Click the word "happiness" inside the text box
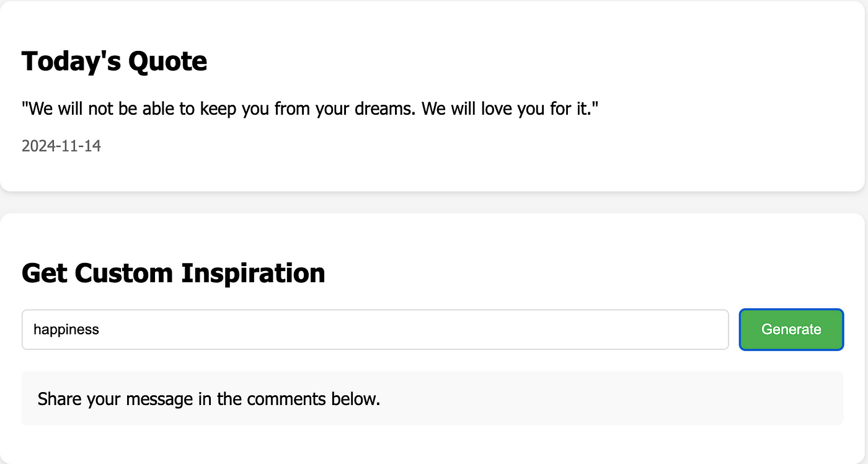 coord(66,329)
